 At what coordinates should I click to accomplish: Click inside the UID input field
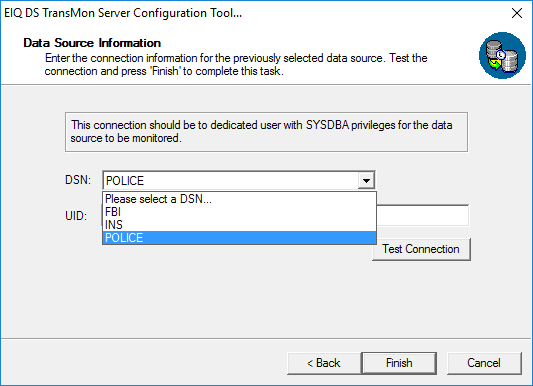[x=423, y=215]
